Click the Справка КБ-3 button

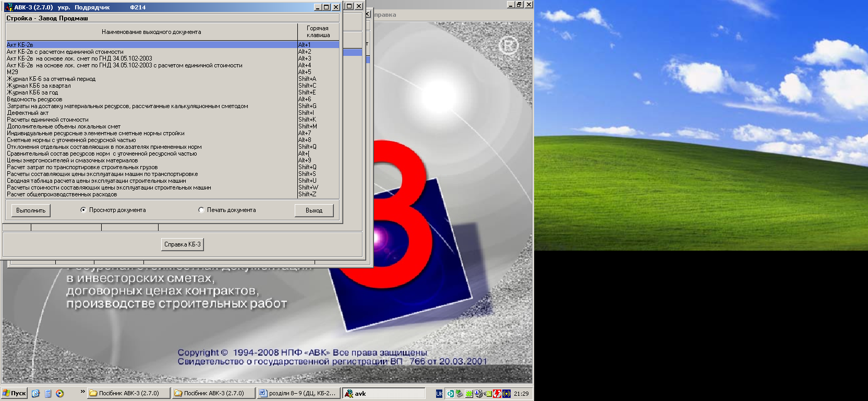[183, 244]
